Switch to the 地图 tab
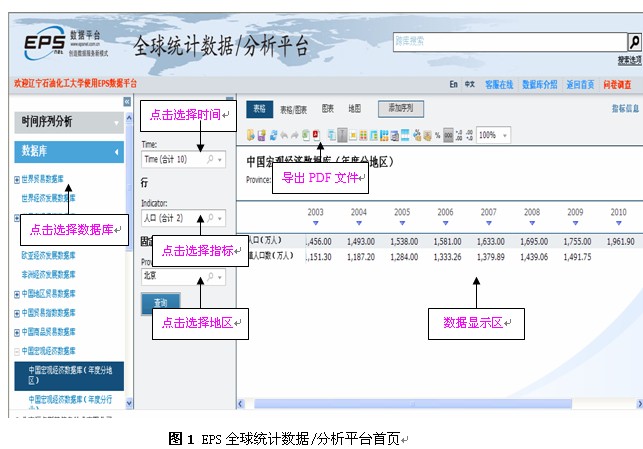This screenshot has width=643, height=449. (354, 109)
